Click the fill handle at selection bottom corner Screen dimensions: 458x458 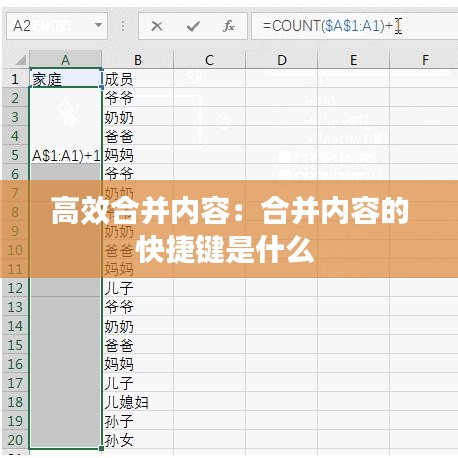[x=101, y=448]
